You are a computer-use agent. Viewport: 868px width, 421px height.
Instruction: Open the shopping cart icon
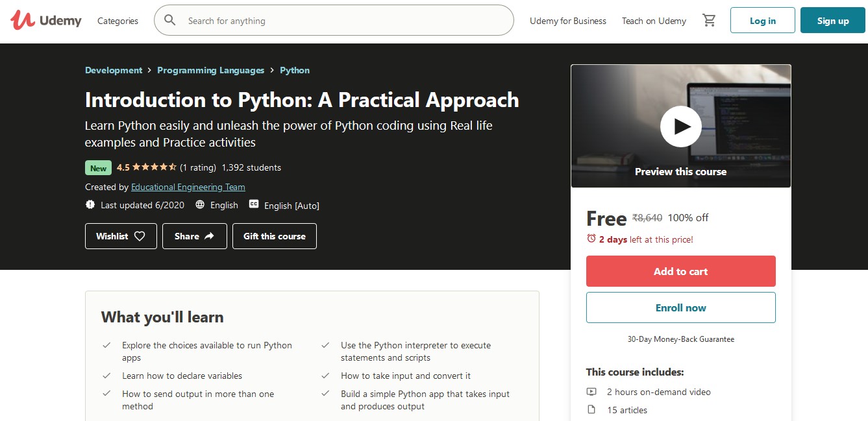pos(709,21)
